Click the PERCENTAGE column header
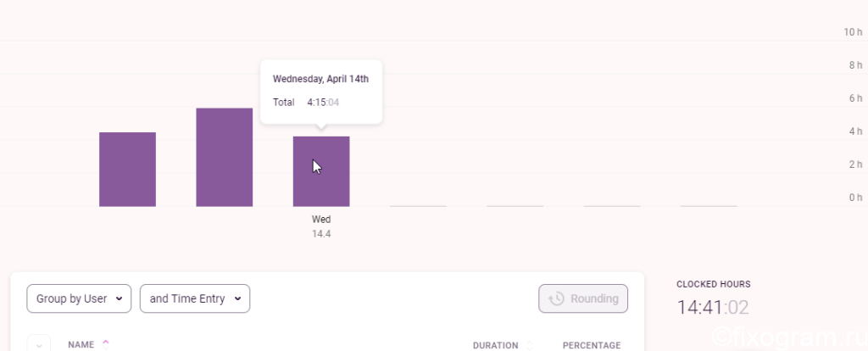 (x=592, y=345)
